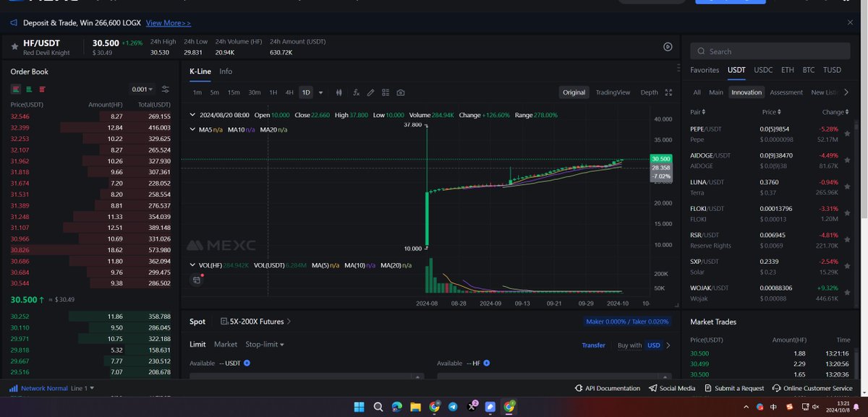
Task: Switch to the K-Line tab
Action: click(200, 71)
